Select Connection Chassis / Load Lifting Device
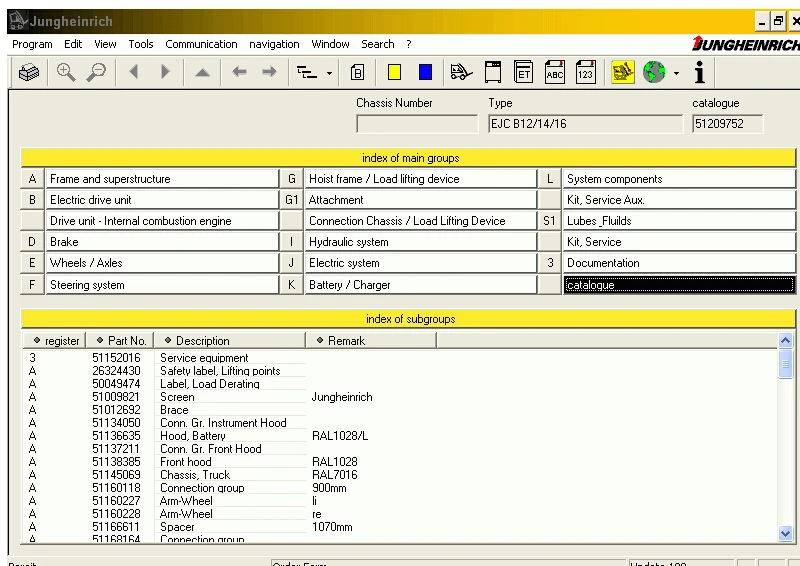Viewport: 800px width, 566px height. 420,220
